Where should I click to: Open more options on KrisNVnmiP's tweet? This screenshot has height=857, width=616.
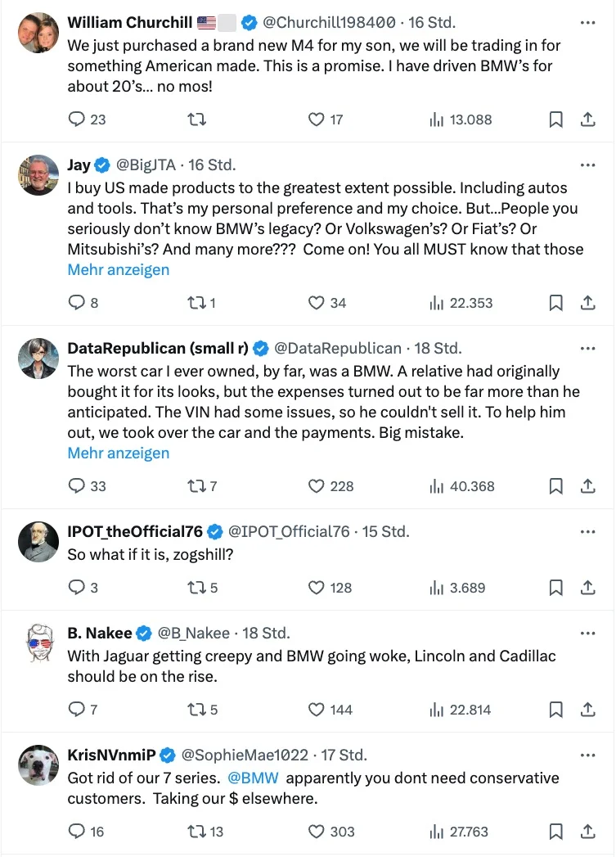[587, 755]
